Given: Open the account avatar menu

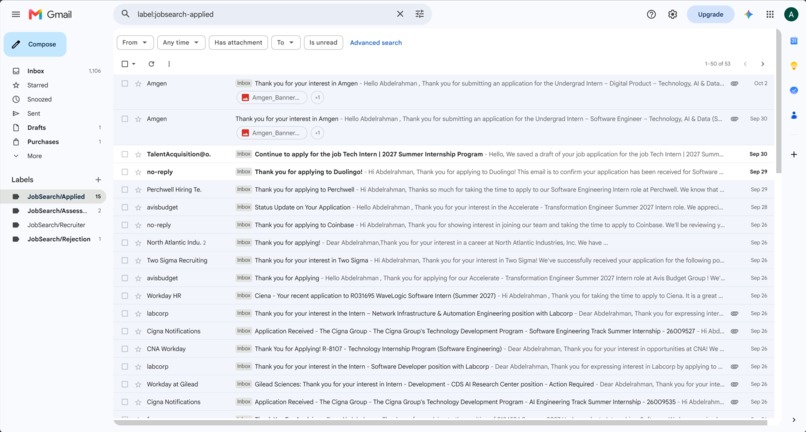Looking at the screenshot, I should [x=791, y=14].
